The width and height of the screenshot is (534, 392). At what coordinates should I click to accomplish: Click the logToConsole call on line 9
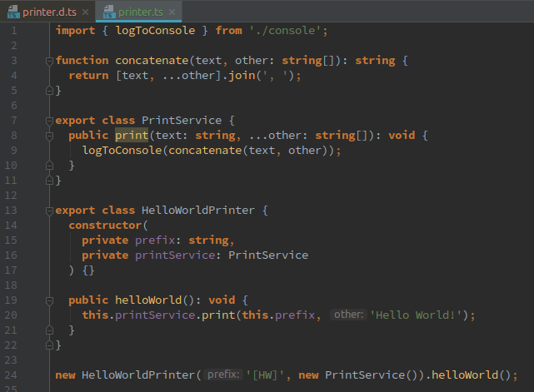[122, 150]
